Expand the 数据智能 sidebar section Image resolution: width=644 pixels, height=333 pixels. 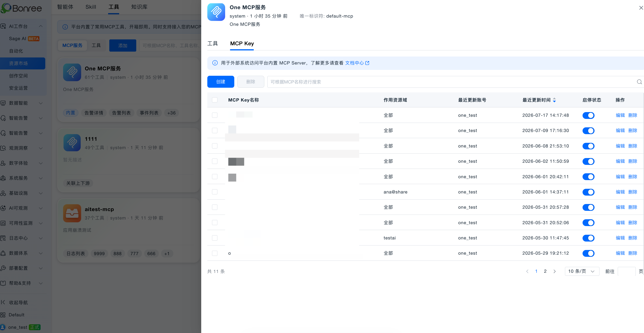click(x=41, y=103)
